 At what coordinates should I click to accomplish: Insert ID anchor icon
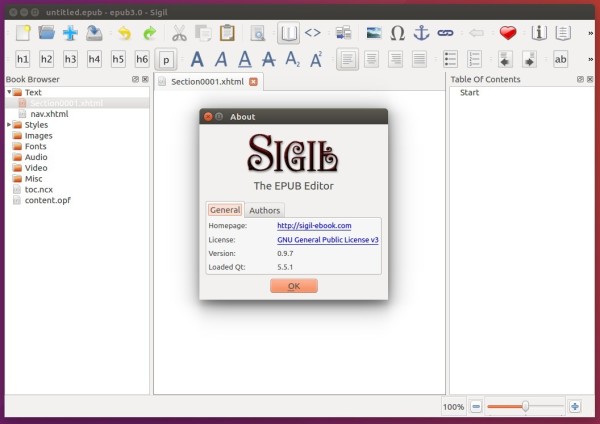coord(421,33)
